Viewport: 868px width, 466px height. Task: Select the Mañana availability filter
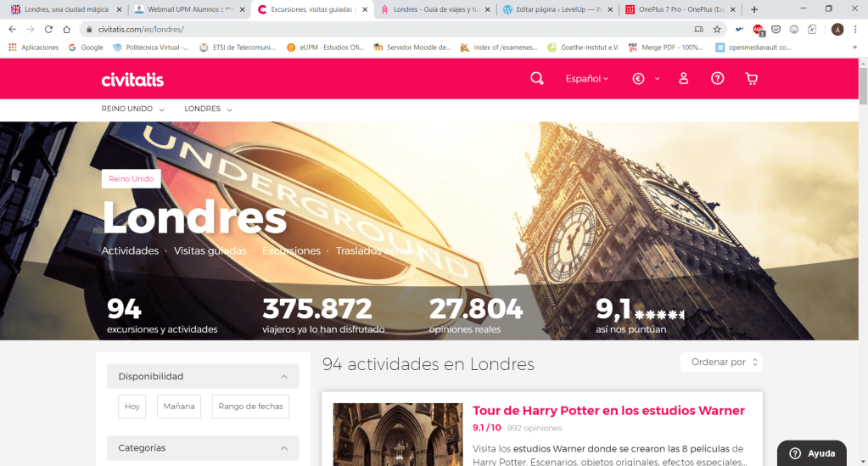coord(179,407)
